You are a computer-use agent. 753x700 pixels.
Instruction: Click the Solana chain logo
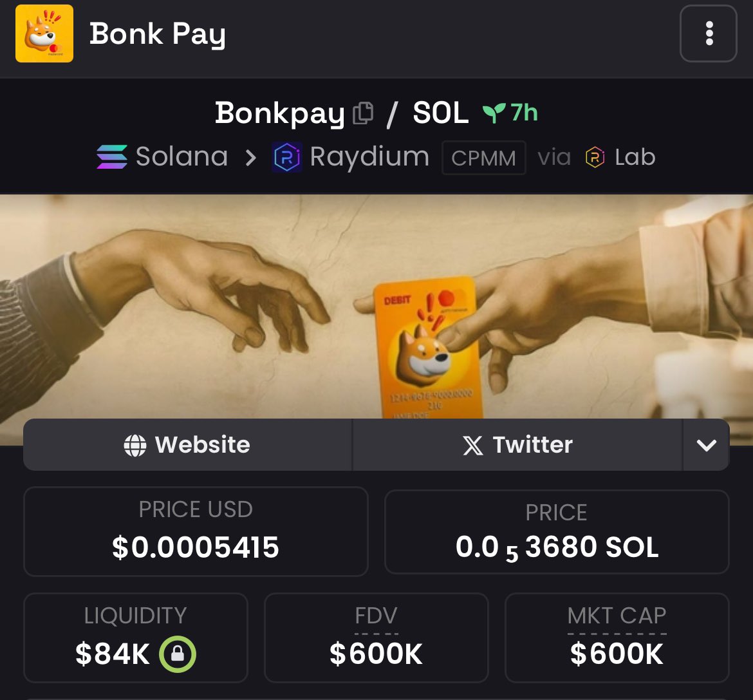pos(112,157)
